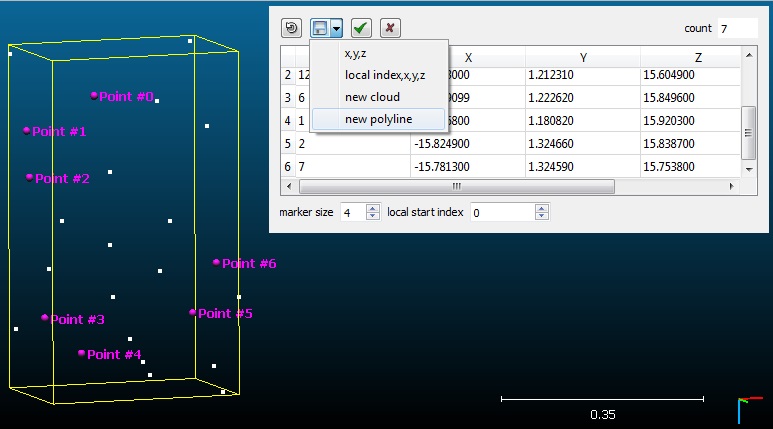Select the cell with Z value 15.920300
This screenshot has width=773, height=429.
point(690,120)
